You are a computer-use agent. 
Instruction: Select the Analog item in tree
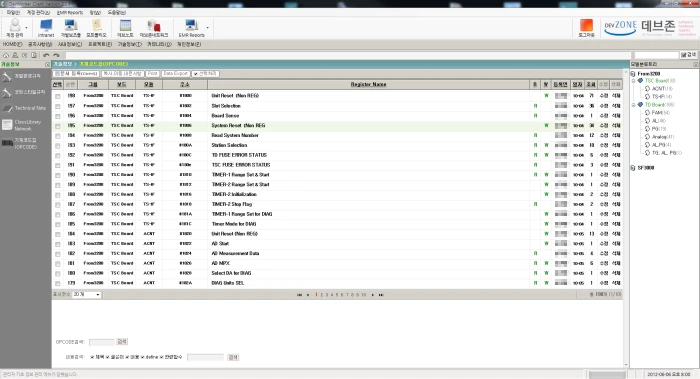pyautogui.click(x=659, y=137)
